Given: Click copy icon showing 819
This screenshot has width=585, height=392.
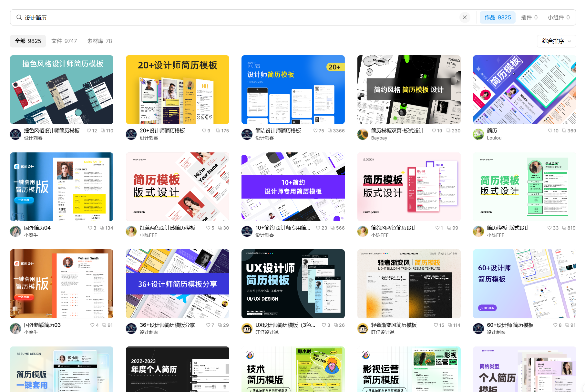Looking at the screenshot, I should coord(564,228).
